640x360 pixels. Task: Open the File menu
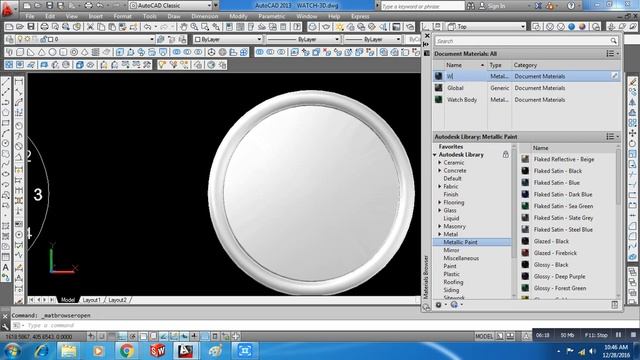pos(30,16)
